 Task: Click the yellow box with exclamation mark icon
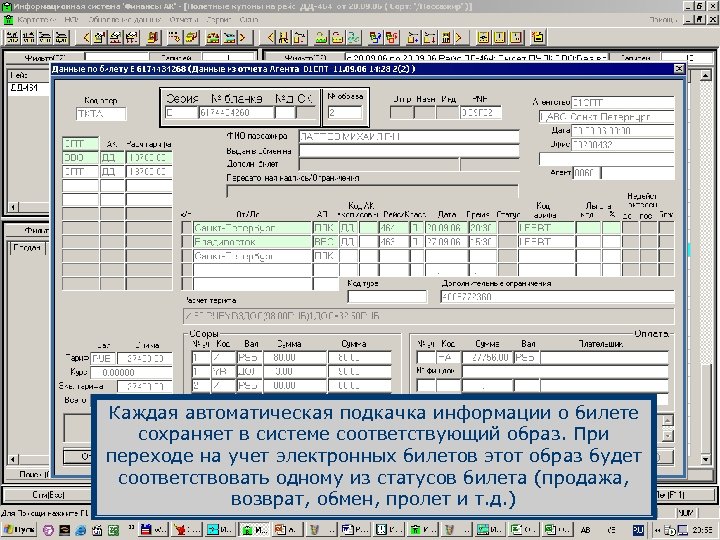500,38
